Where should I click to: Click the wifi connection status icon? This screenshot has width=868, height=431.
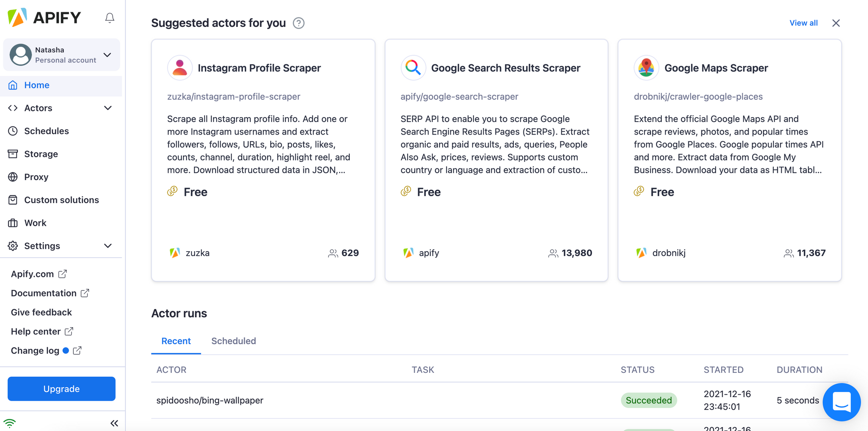[x=10, y=423]
